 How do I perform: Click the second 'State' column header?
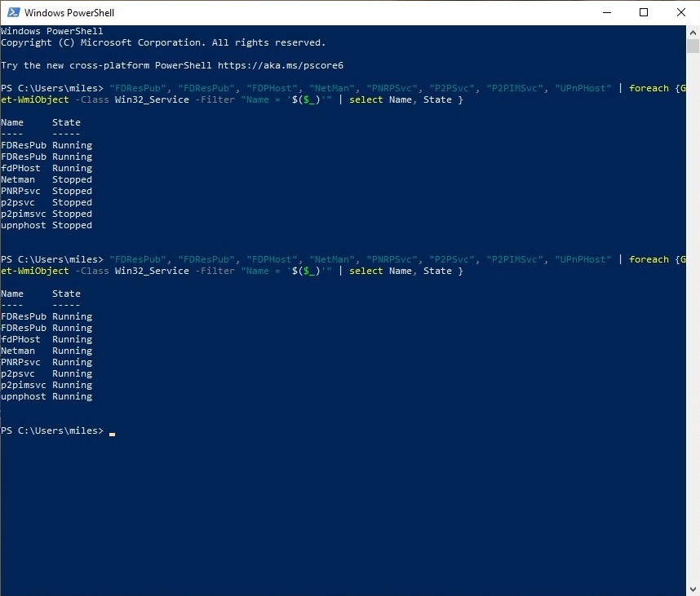(66, 294)
